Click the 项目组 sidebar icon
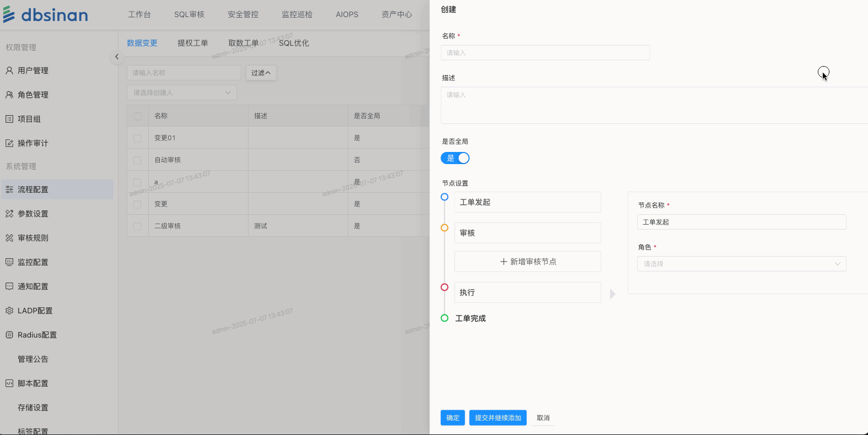 [9, 119]
